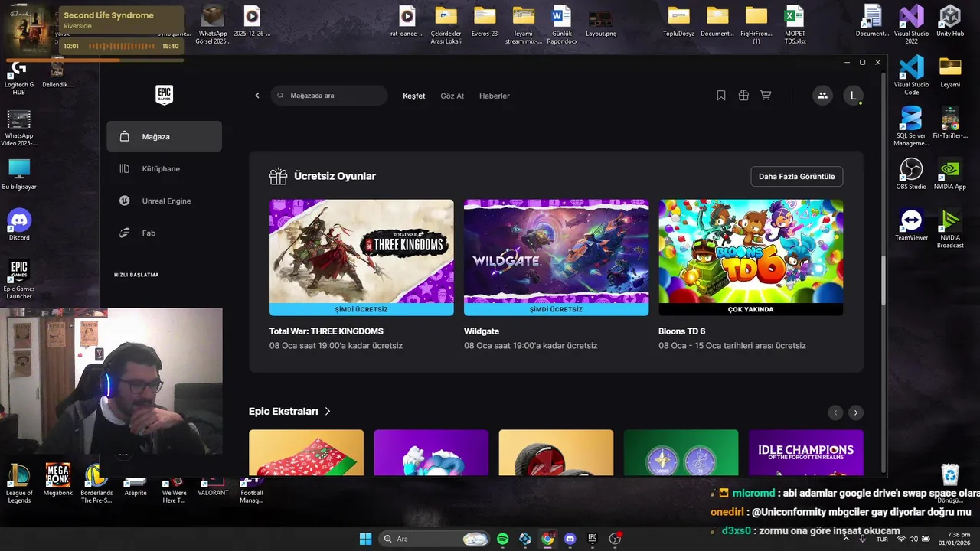Open the TeamViewer desktop shortcut

(x=911, y=225)
